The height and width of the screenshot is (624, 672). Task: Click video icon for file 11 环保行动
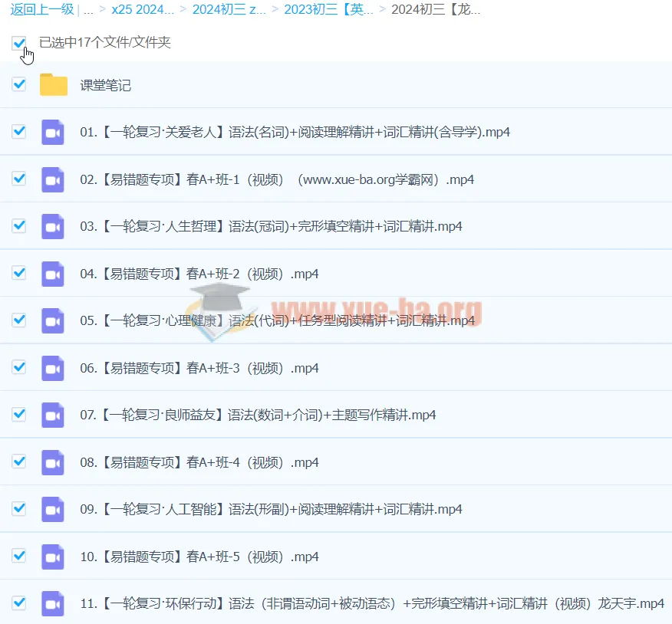pos(53,603)
